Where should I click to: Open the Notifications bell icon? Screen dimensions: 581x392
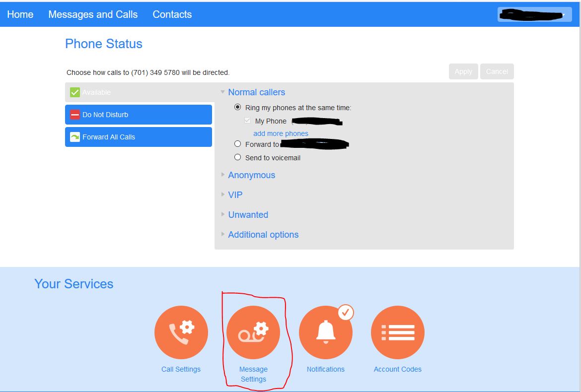[326, 332]
